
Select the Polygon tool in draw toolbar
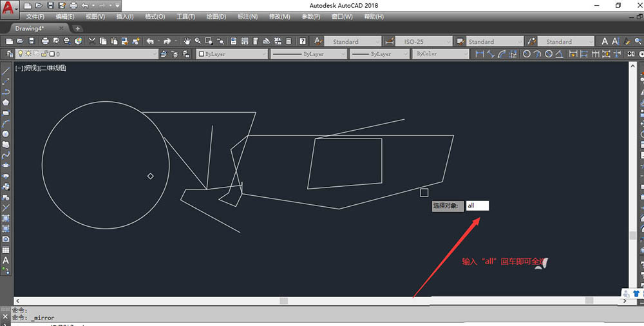point(6,102)
